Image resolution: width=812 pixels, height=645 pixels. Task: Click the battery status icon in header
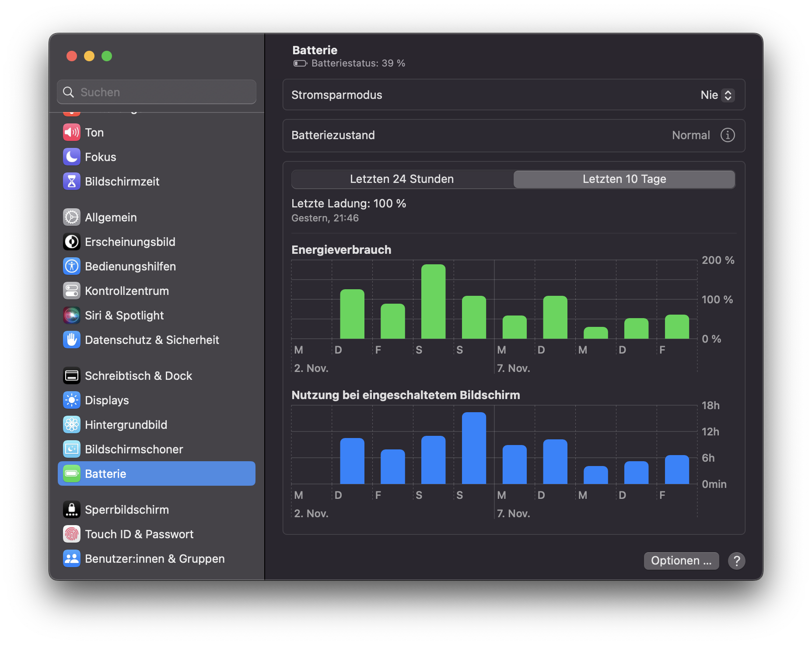[x=300, y=63]
